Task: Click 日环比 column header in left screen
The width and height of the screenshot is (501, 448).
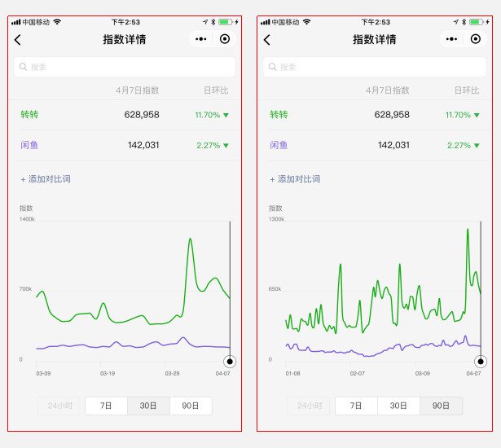Action: [x=217, y=90]
